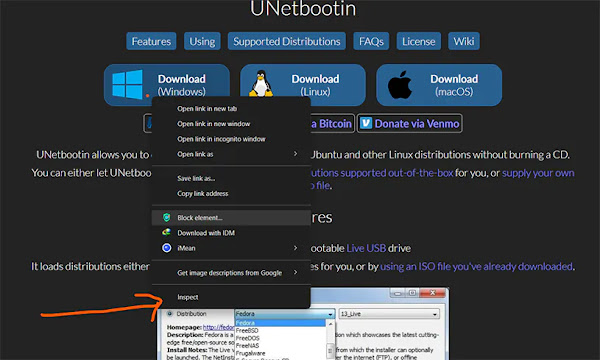600x360 pixels.
Task: Choose Open link in new tab
Action: (x=231, y=109)
